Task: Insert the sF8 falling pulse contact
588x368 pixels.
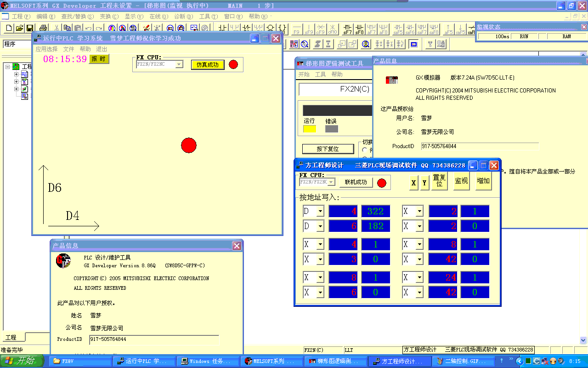Action: [360, 29]
